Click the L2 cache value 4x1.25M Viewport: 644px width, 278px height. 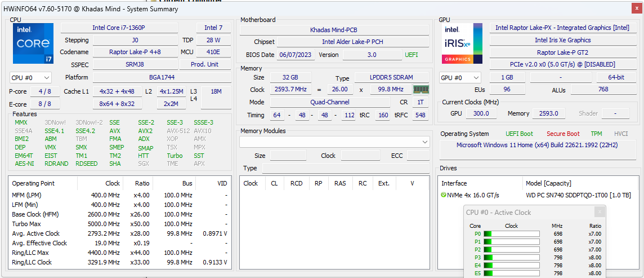coord(172,91)
